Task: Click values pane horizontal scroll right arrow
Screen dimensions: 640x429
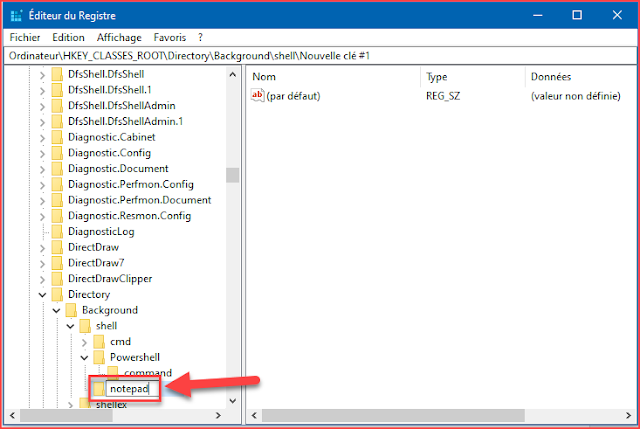Action: tap(629, 416)
